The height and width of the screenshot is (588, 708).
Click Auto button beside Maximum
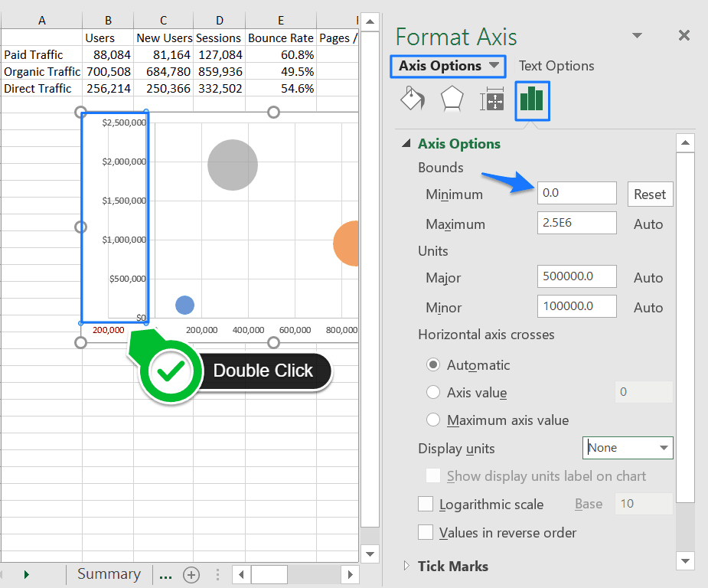tap(648, 224)
